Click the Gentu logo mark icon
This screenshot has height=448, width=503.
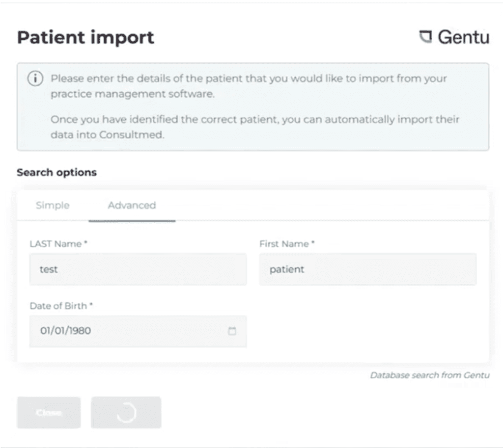click(x=426, y=36)
